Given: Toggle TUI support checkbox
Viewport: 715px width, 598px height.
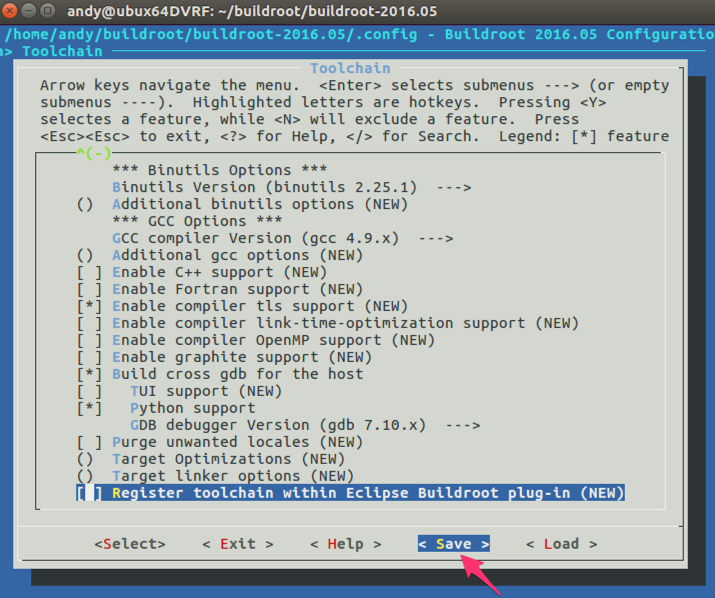Looking at the screenshot, I should tap(89, 391).
